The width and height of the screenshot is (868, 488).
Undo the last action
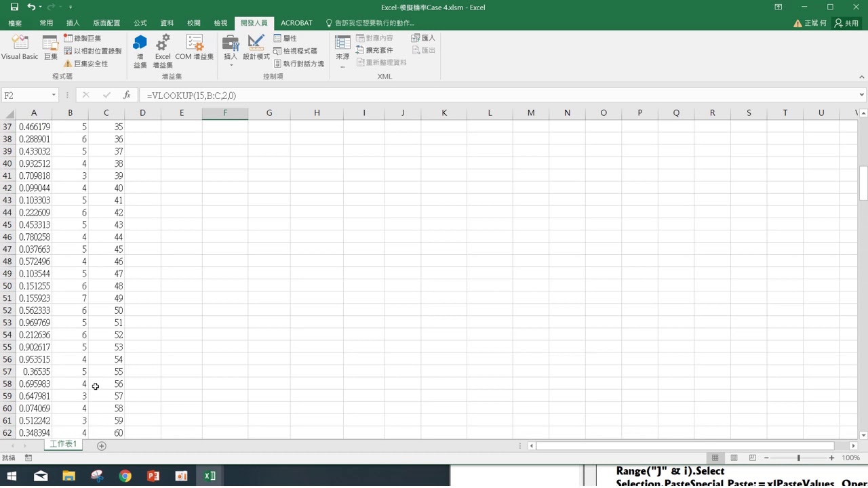point(31,7)
